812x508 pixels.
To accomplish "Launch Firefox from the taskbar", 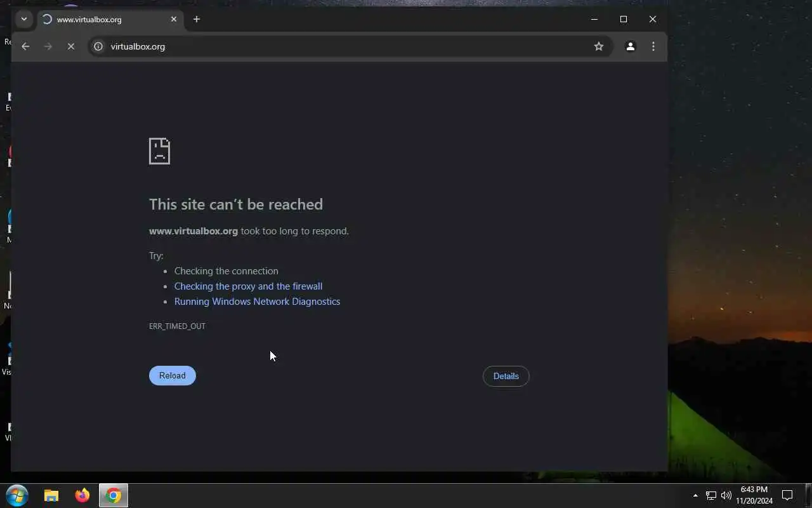I will [82, 496].
